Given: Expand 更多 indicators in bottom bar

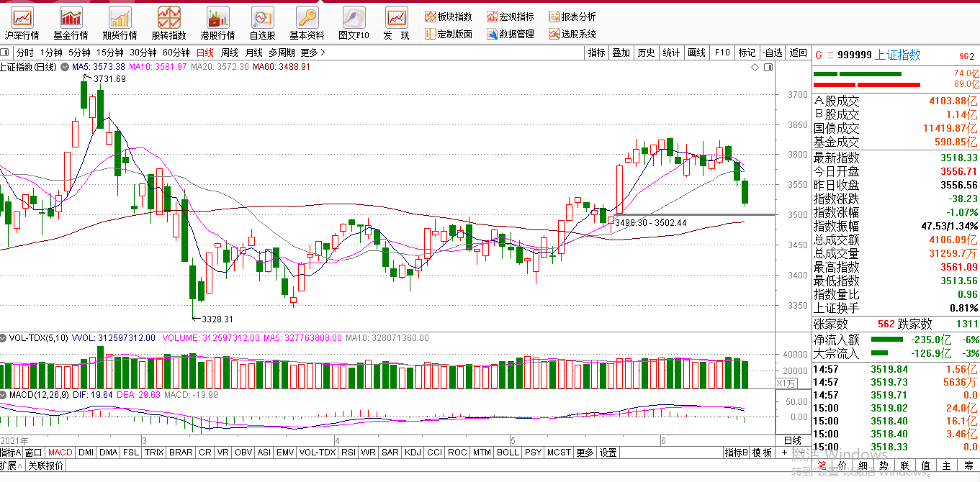Looking at the screenshot, I should coord(585,453).
